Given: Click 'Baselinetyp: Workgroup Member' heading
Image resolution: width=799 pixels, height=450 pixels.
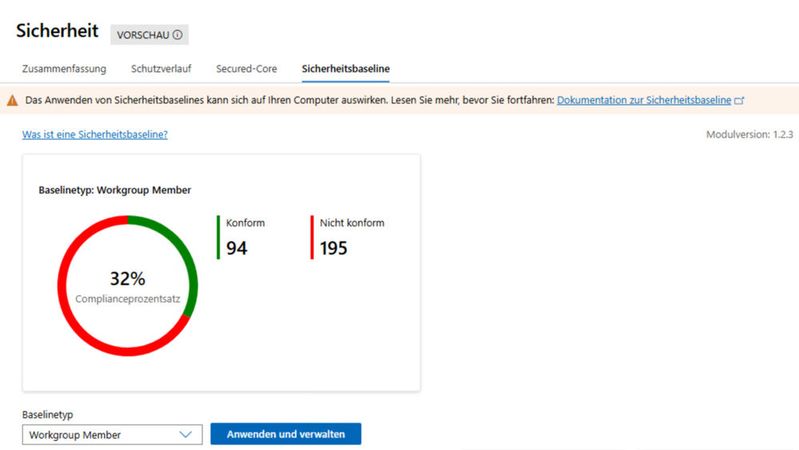Looking at the screenshot, I should point(115,190).
